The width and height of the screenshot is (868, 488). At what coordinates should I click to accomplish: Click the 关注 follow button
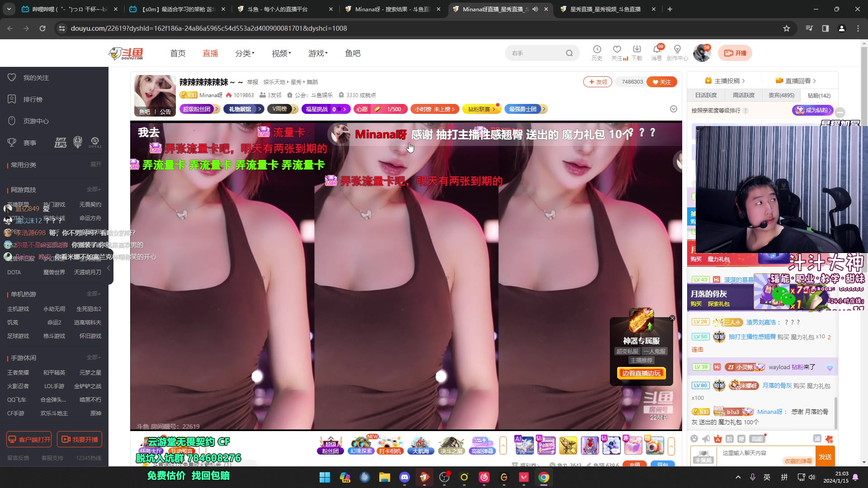point(662,82)
